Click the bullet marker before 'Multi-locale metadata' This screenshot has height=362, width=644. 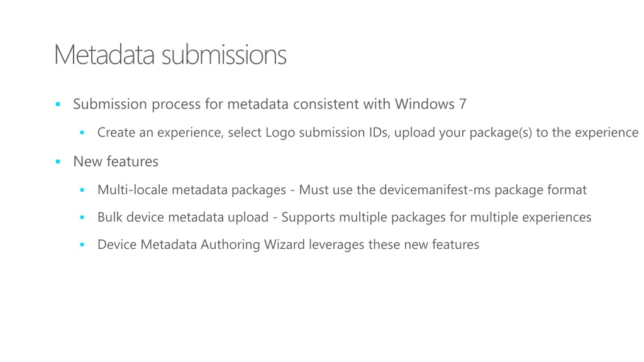[x=82, y=190]
